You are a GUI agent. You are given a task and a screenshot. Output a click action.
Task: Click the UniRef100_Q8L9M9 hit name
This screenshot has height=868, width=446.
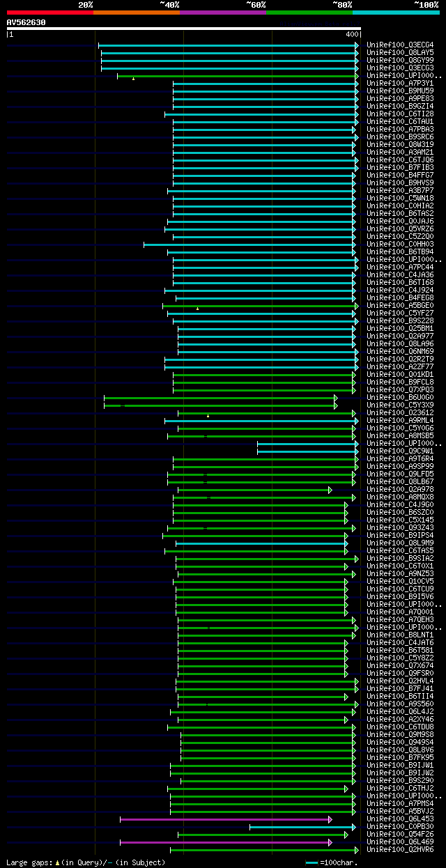(x=400, y=543)
